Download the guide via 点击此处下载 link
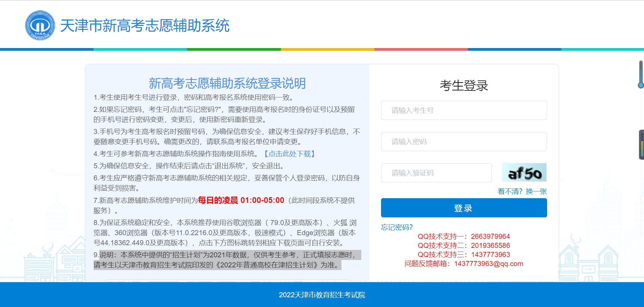This screenshot has height=307, width=644. click(x=289, y=154)
